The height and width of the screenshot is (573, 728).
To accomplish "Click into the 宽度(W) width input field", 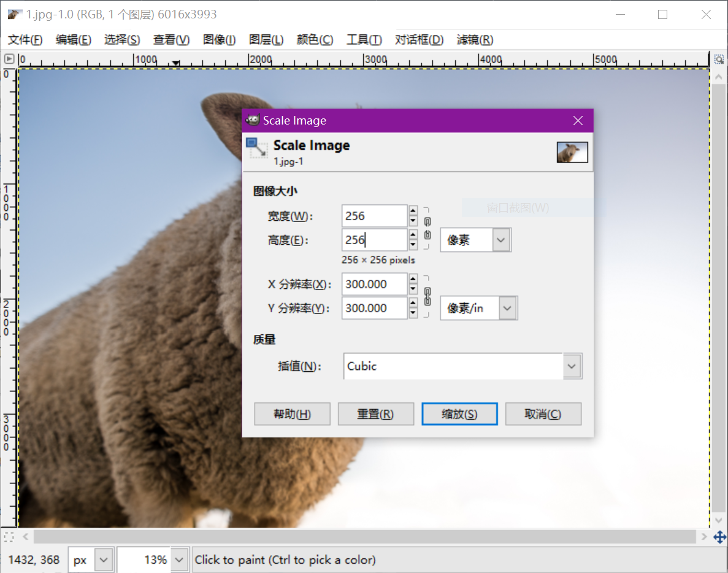I will click(x=374, y=216).
